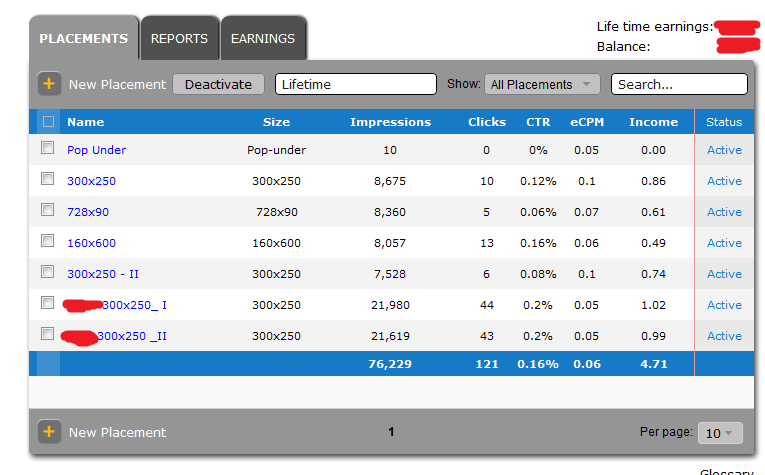Select the 728x90 row checkbox

48,210
